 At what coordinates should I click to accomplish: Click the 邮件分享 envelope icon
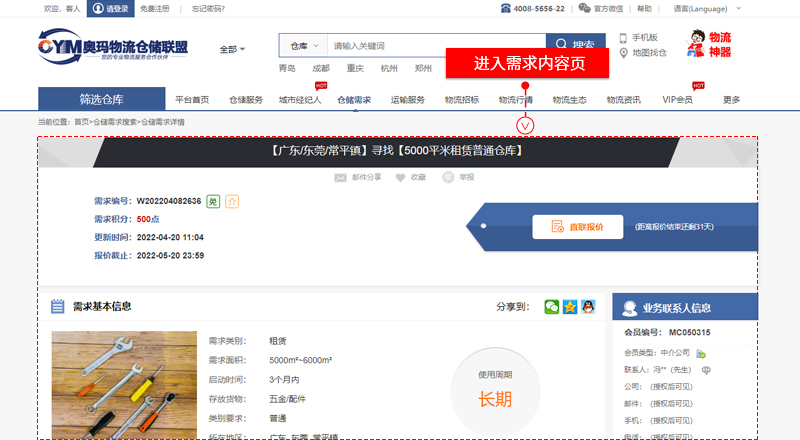[x=341, y=177]
